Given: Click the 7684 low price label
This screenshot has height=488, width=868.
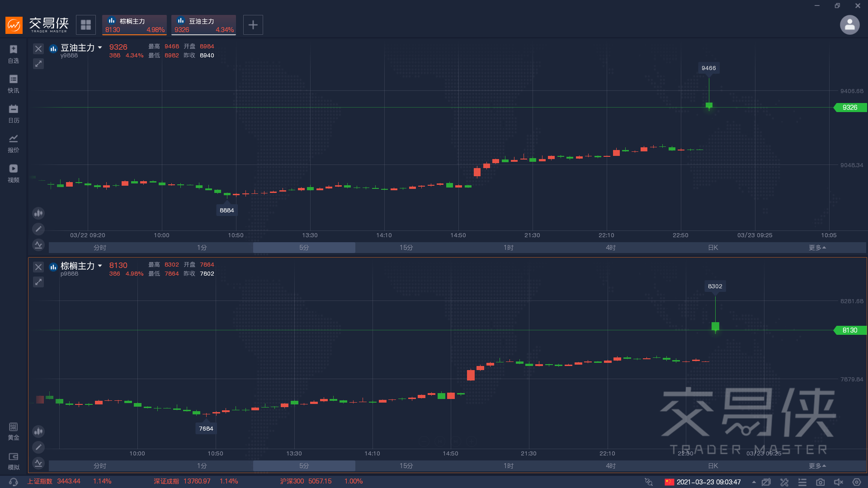Looking at the screenshot, I should point(206,429).
